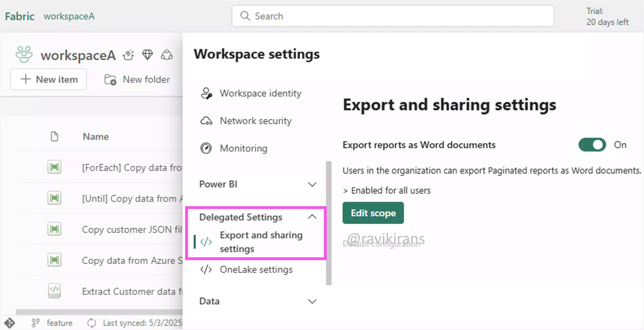
Task: Click the pipeline icon for Copy customer JSON
Action: (54, 229)
